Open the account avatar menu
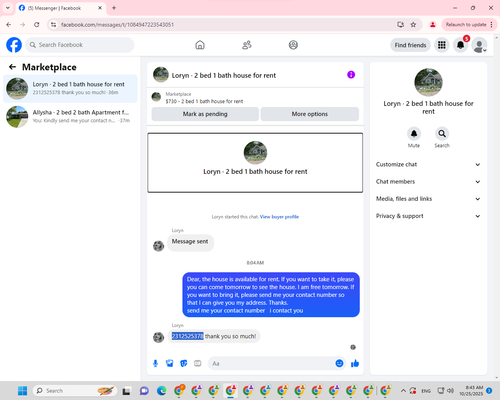This screenshot has width=500, height=400. [479, 45]
